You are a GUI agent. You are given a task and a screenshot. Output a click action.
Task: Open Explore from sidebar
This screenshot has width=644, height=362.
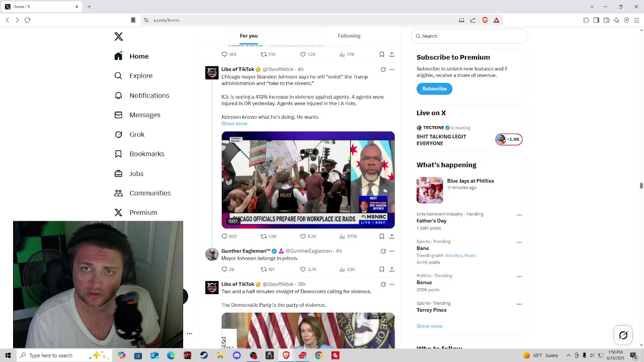tap(133, 76)
